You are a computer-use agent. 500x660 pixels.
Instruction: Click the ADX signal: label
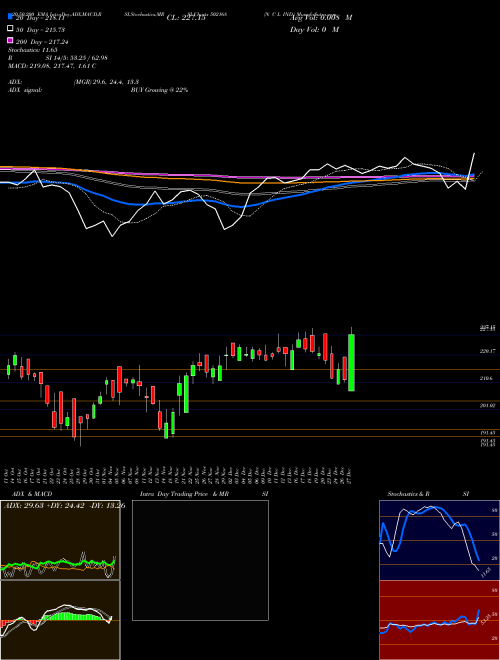click(25, 90)
